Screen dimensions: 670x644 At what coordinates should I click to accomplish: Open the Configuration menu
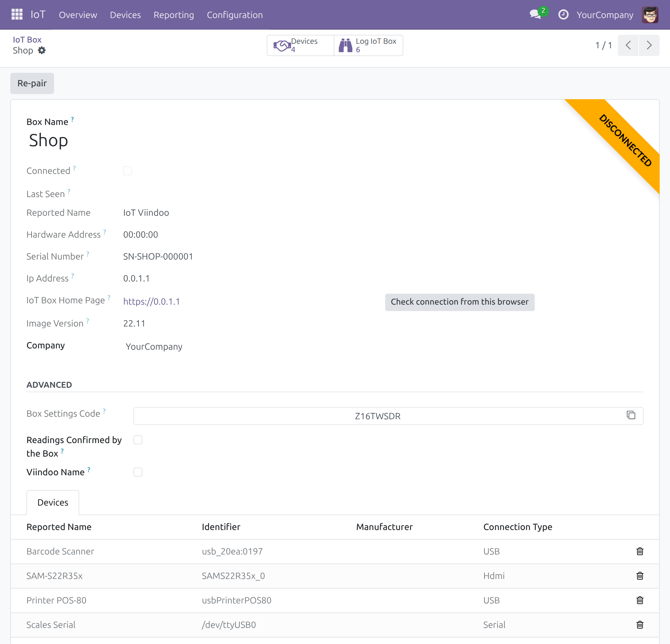[x=235, y=15]
